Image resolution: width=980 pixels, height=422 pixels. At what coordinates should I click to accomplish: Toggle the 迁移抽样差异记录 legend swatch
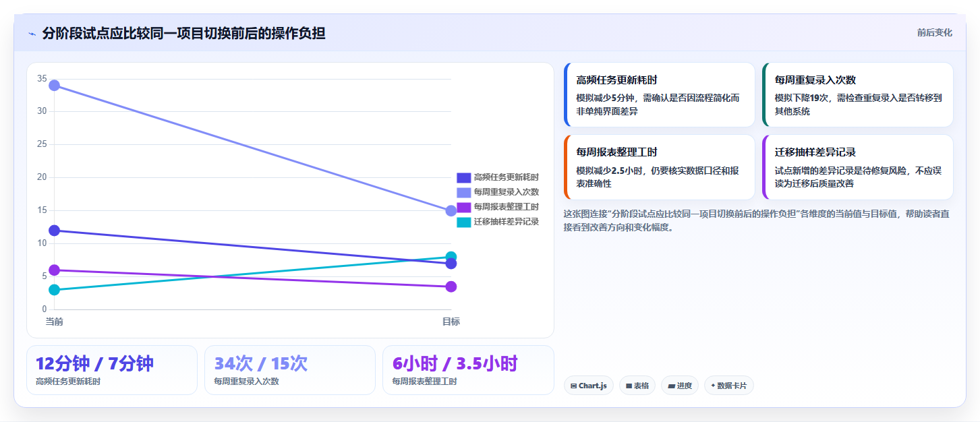463,222
